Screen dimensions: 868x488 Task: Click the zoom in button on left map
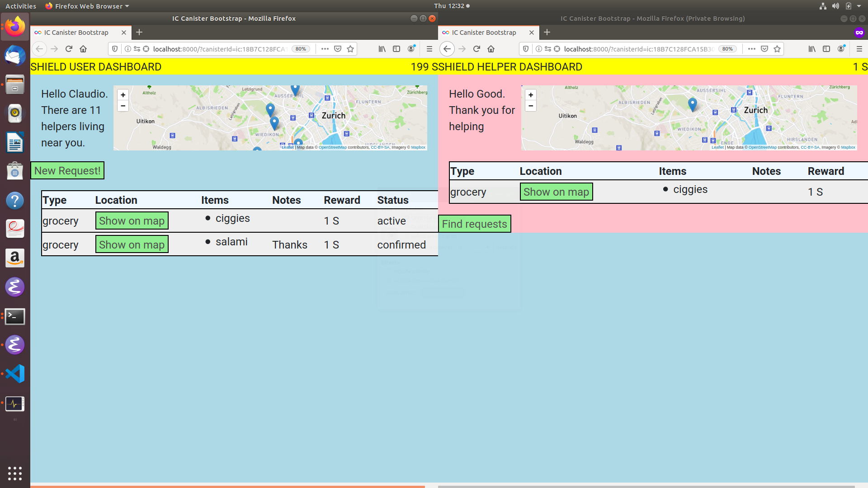click(123, 95)
